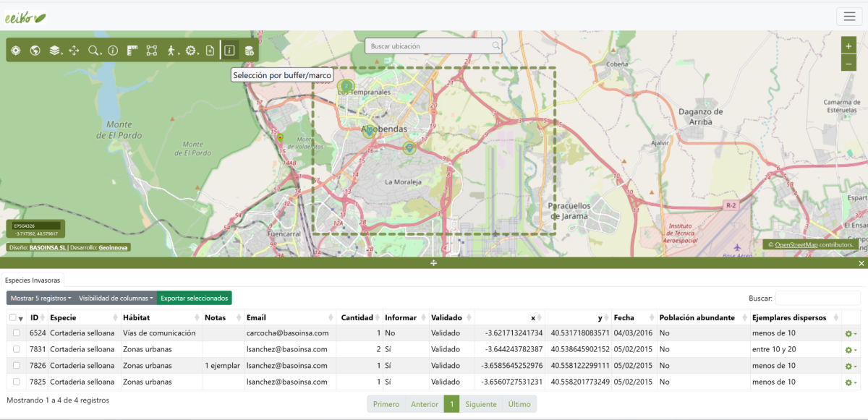Open the pedestrian routing tool
This screenshot has height=420, width=868.
point(171,51)
